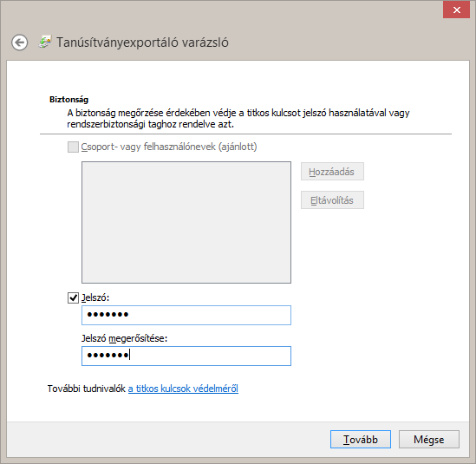
Task: Open the 'a titkos kulcsok védelméről' link
Action: point(183,389)
